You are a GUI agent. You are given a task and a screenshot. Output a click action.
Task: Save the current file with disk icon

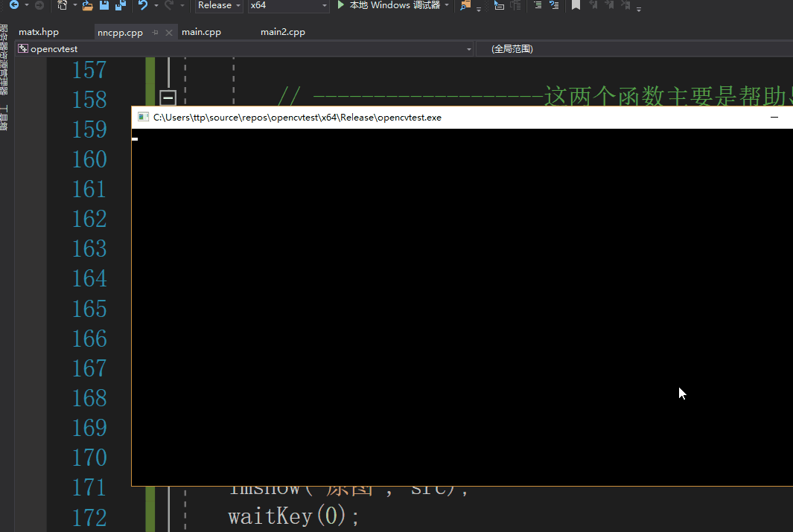click(104, 5)
